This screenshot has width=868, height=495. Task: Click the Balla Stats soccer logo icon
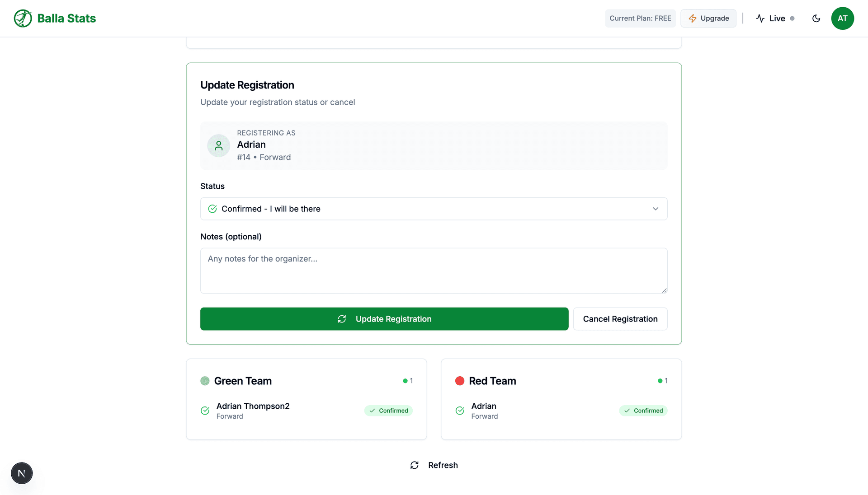pos(23,18)
